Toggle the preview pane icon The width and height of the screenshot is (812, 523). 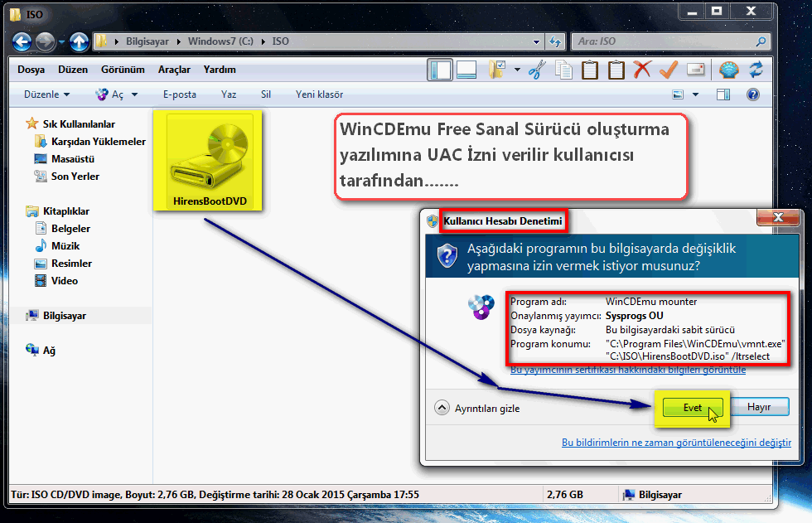tap(723, 94)
